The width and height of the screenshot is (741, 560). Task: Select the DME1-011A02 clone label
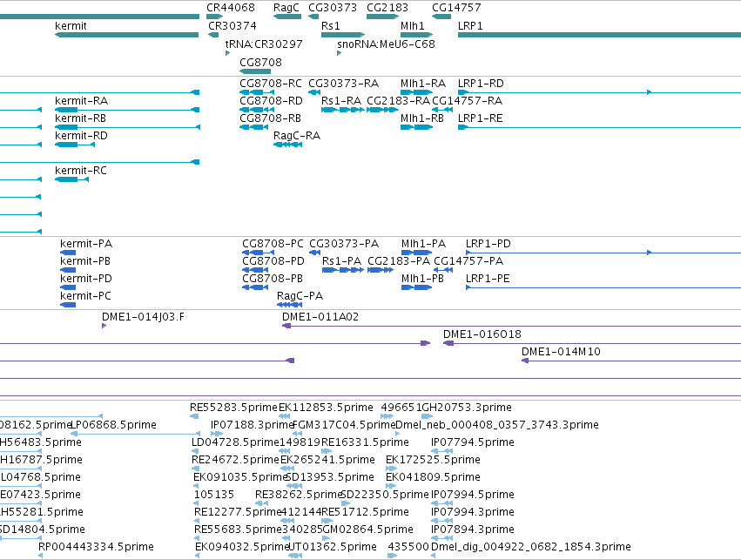click(x=320, y=317)
